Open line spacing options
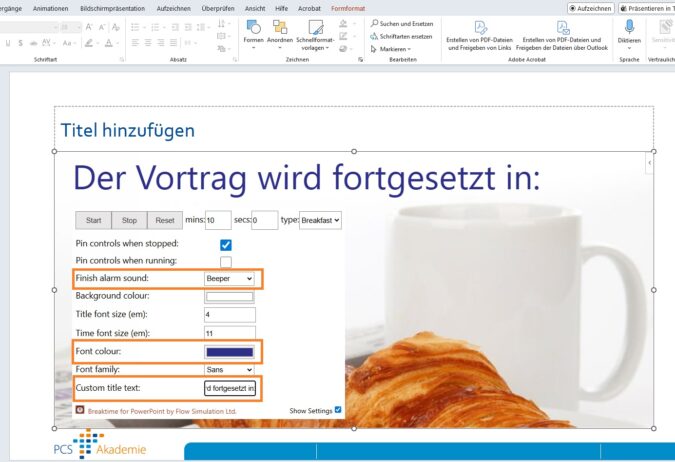The width and height of the screenshot is (675, 462). [x=202, y=27]
